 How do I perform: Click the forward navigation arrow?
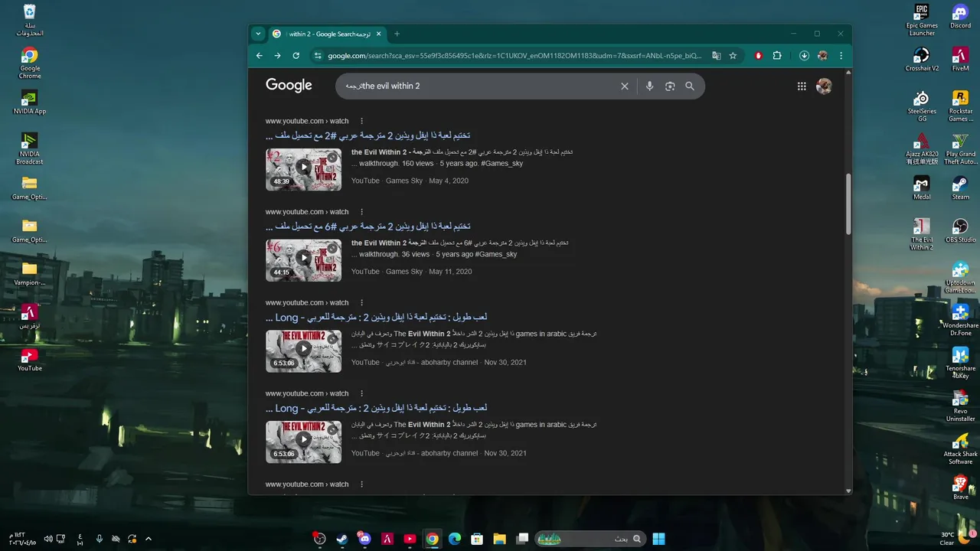click(x=277, y=55)
